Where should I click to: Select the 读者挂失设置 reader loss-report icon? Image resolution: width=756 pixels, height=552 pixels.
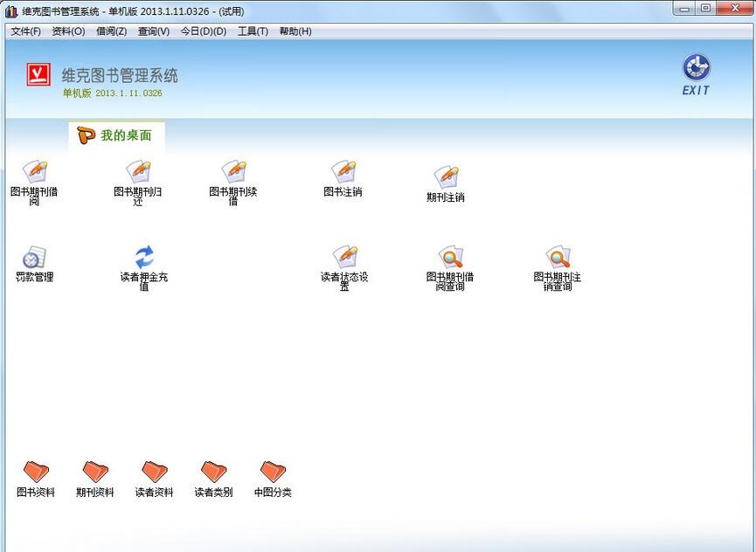pyautogui.click(x=343, y=259)
